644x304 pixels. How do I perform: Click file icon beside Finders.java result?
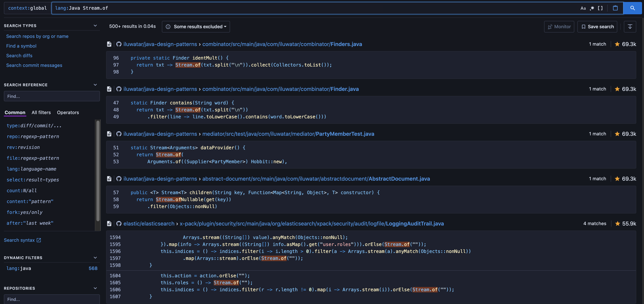[x=109, y=44]
